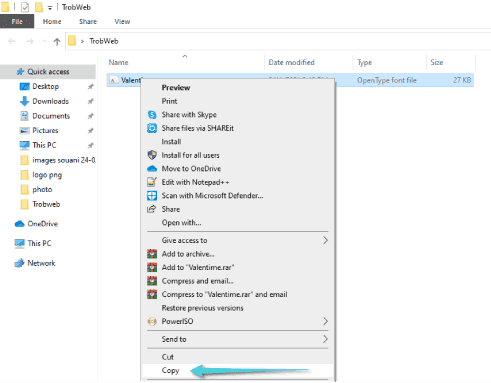Click the Quick access star icon
The width and height of the screenshot is (491, 383).
coord(20,72)
